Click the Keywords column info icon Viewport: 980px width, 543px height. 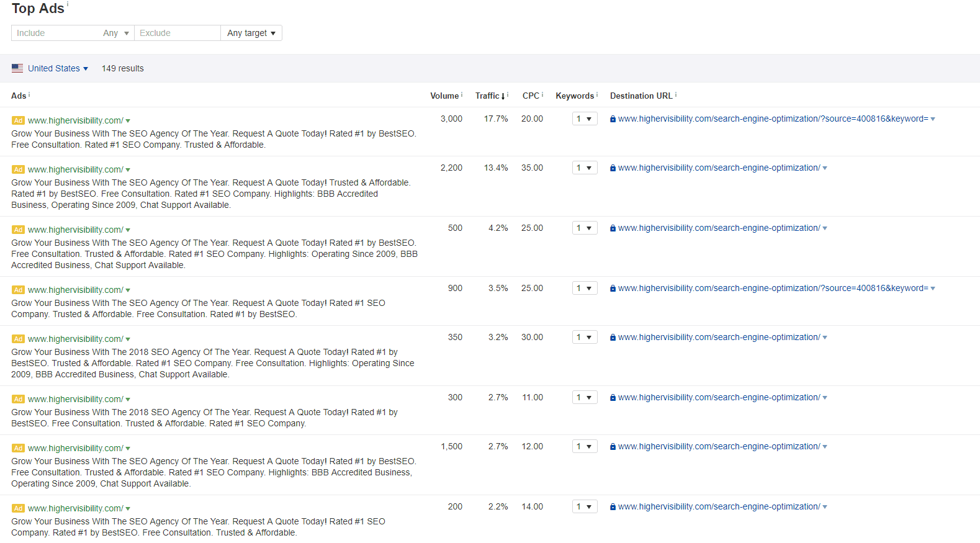point(597,94)
